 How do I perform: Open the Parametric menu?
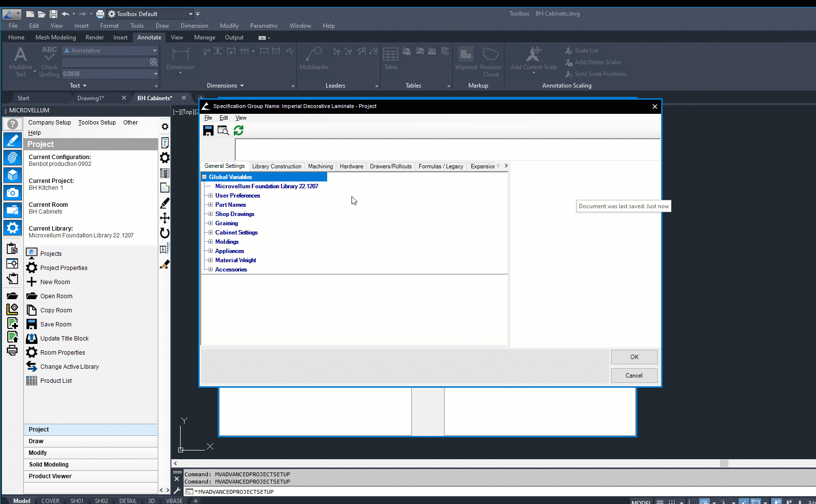click(263, 26)
